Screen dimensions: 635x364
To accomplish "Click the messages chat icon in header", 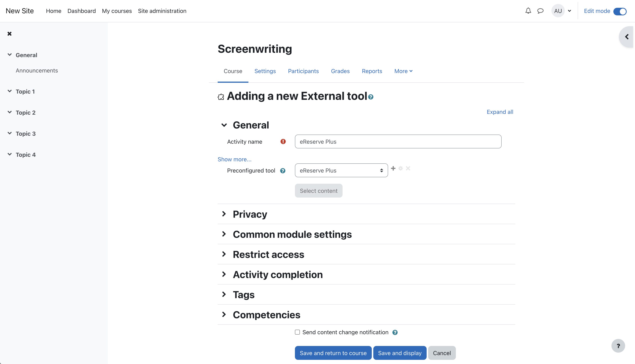I will [540, 11].
